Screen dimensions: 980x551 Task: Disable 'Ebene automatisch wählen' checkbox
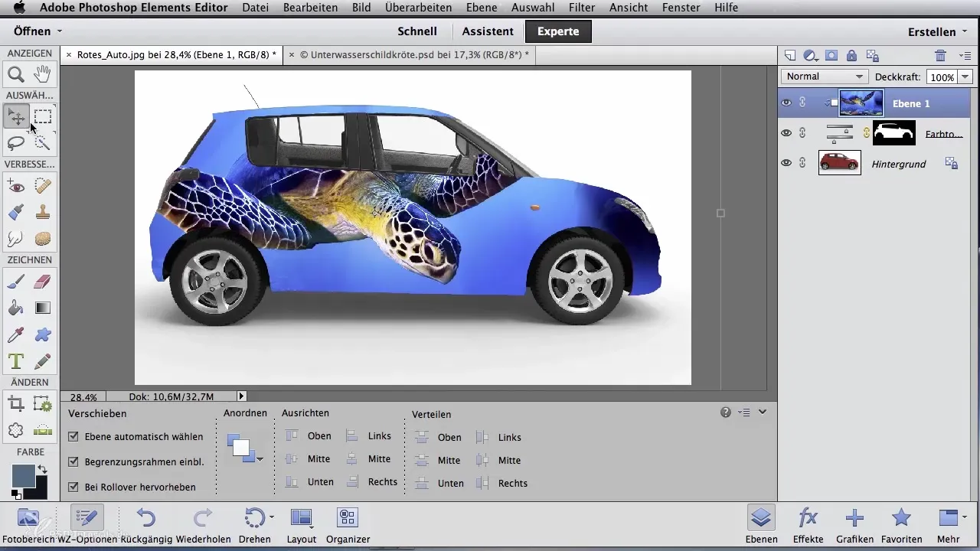coord(73,436)
